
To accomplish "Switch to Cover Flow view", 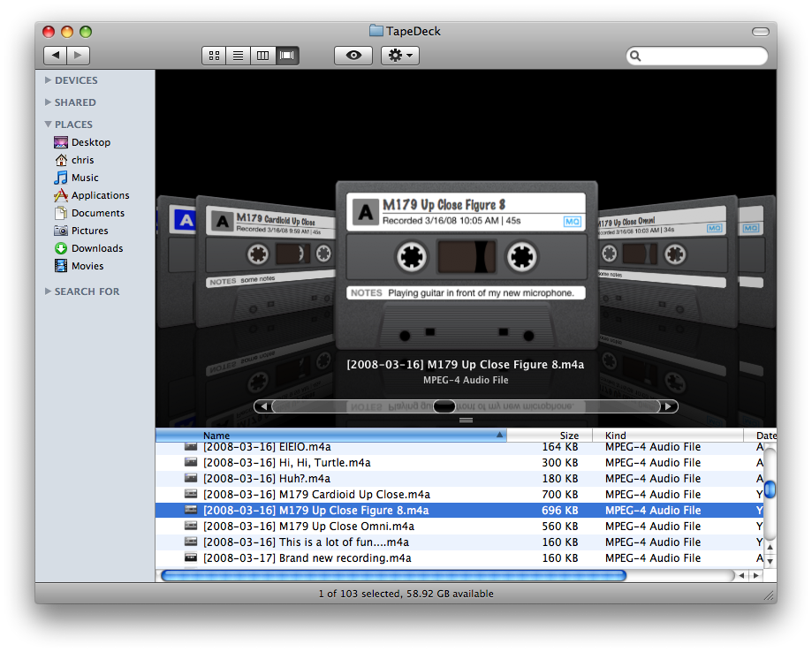I will point(287,56).
